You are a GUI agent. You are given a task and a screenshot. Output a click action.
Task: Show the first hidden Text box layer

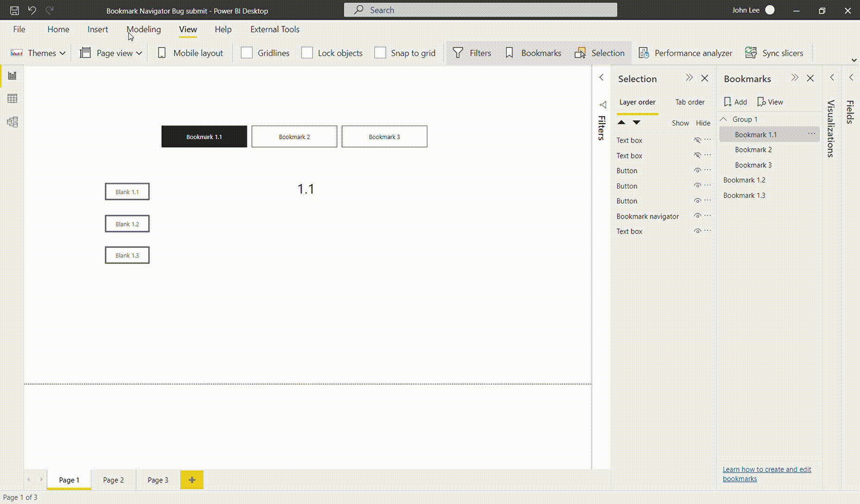697,140
